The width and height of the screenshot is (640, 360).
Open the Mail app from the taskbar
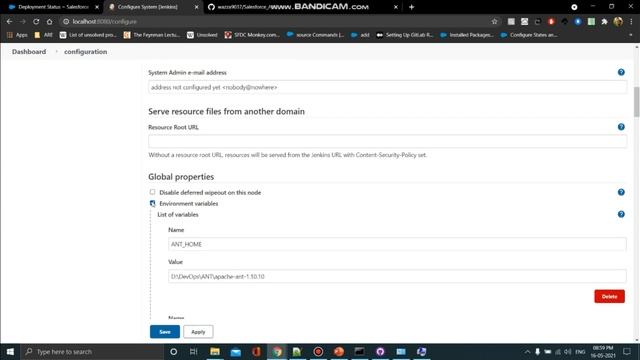(x=236, y=351)
